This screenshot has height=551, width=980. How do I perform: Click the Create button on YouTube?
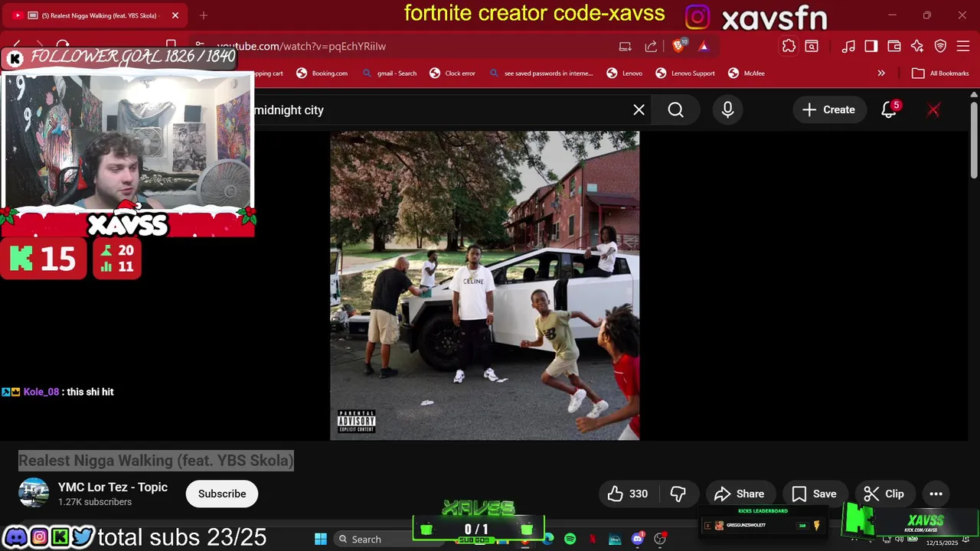coord(828,109)
